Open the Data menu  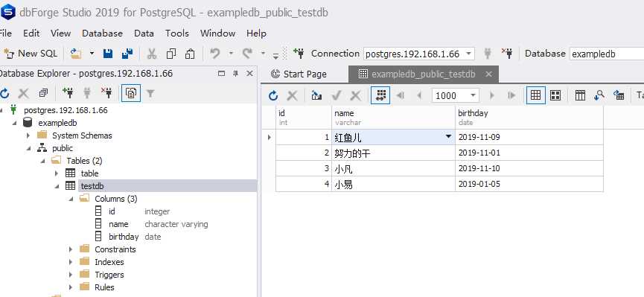[x=144, y=33]
